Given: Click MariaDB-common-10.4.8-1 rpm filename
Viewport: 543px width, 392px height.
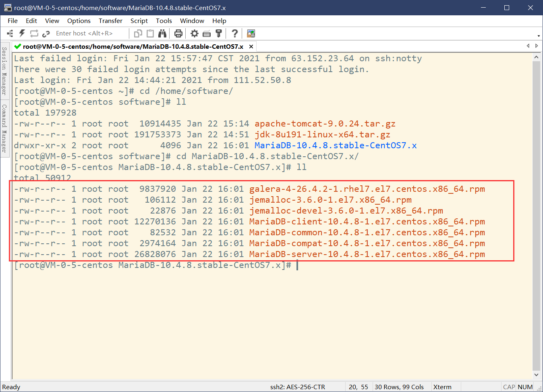Looking at the screenshot, I should click(367, 232).
